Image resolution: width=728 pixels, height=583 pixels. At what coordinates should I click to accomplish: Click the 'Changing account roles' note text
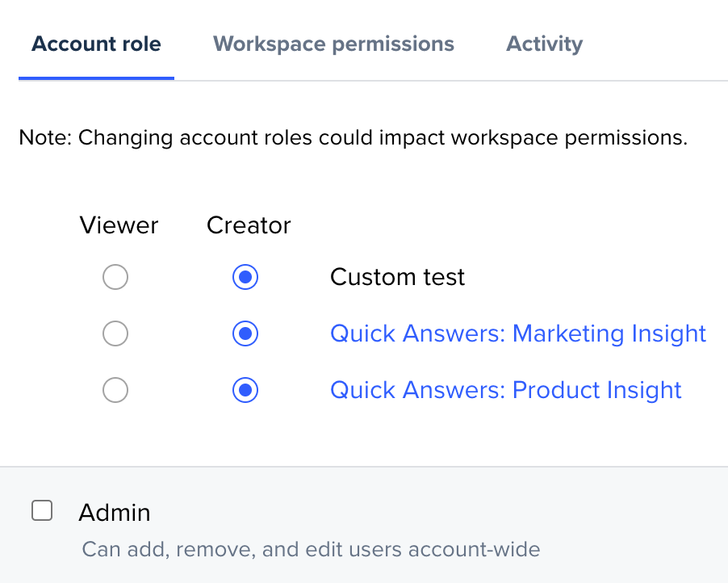[353, 137]
